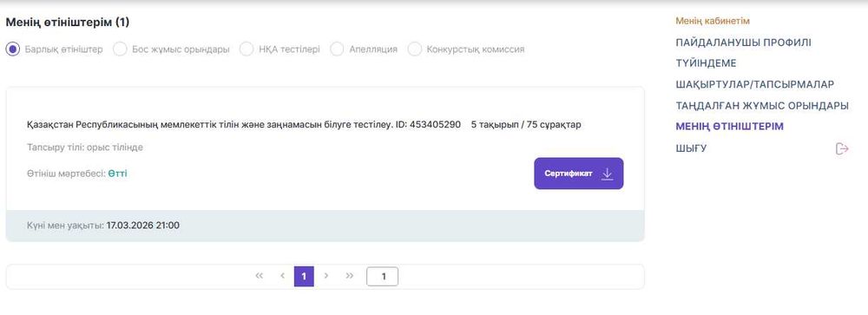
Task: Click the Өтті status text
Action: [x=117, y=174]
